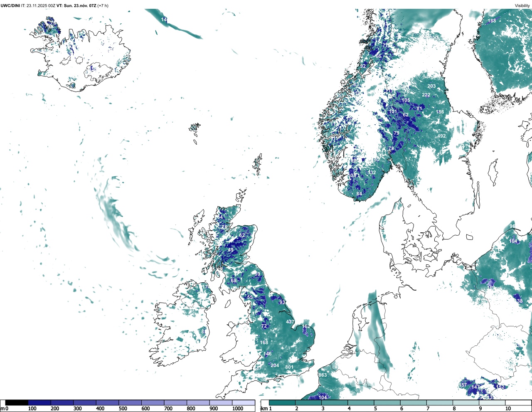
Task: Click visibility value '492' in eastern Sweden
Action: pyautogui.click(x=441, y=136)
